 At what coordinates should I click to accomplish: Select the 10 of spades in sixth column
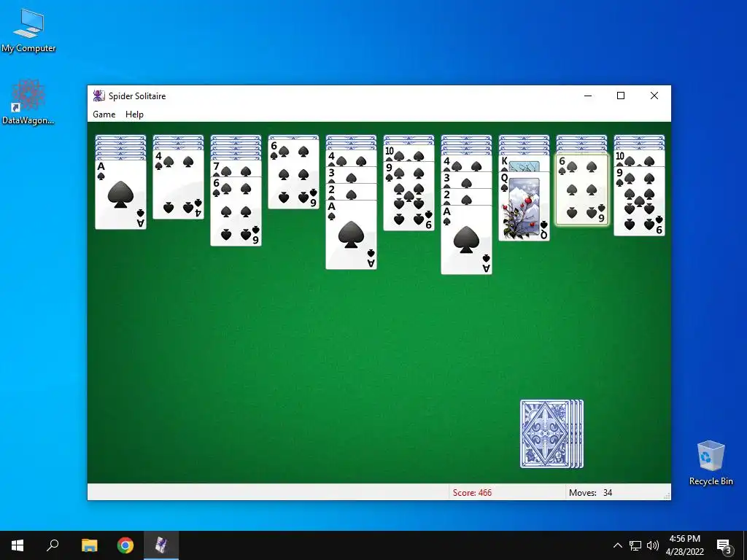point(409,152)
